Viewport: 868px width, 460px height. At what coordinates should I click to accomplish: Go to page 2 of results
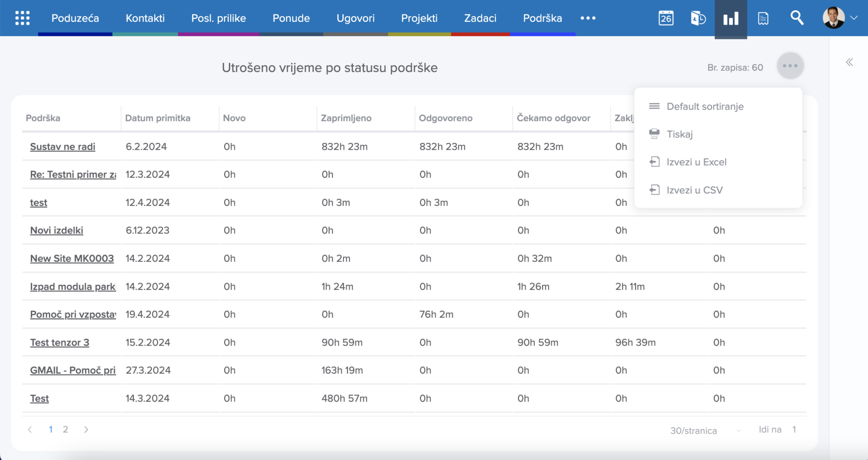[66, 429]
